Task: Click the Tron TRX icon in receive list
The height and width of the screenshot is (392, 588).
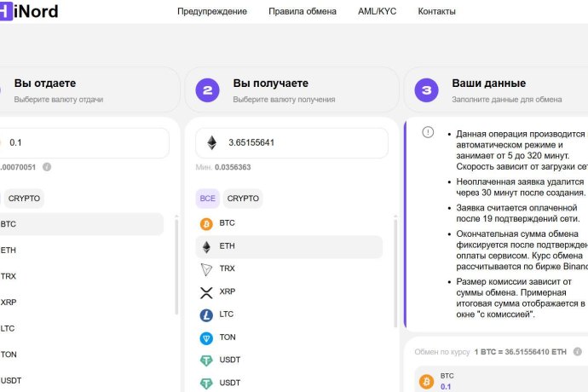Action: [206, 269]
